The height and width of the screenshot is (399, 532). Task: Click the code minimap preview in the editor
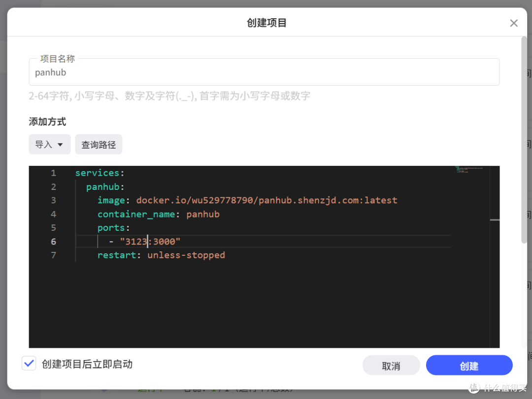469,170
